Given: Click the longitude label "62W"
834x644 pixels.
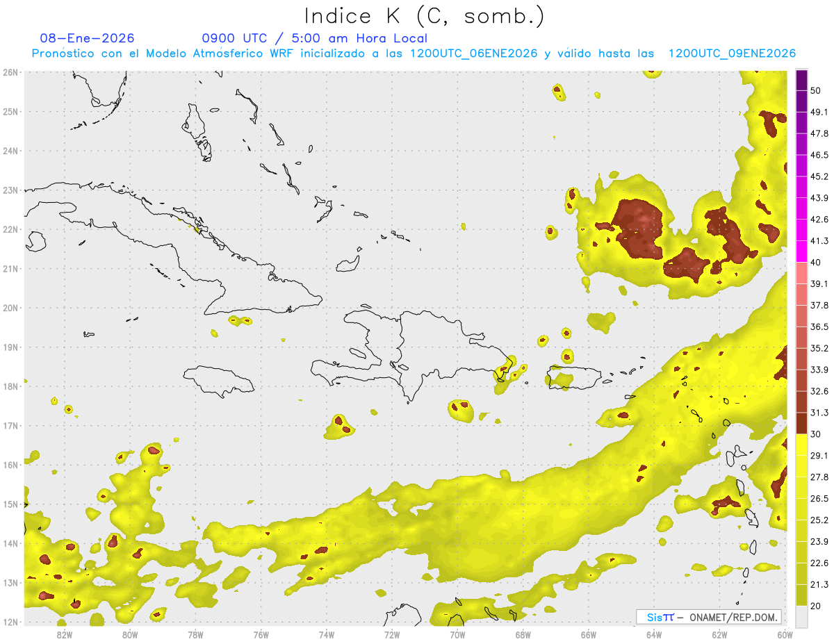Looking at the screenshot, I should pos(719,634).
